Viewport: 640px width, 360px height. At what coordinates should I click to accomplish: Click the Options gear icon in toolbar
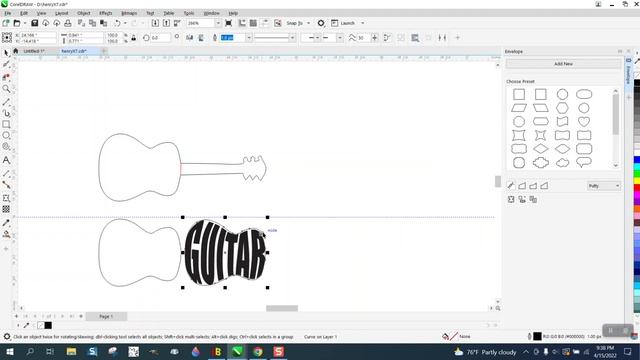321,23
